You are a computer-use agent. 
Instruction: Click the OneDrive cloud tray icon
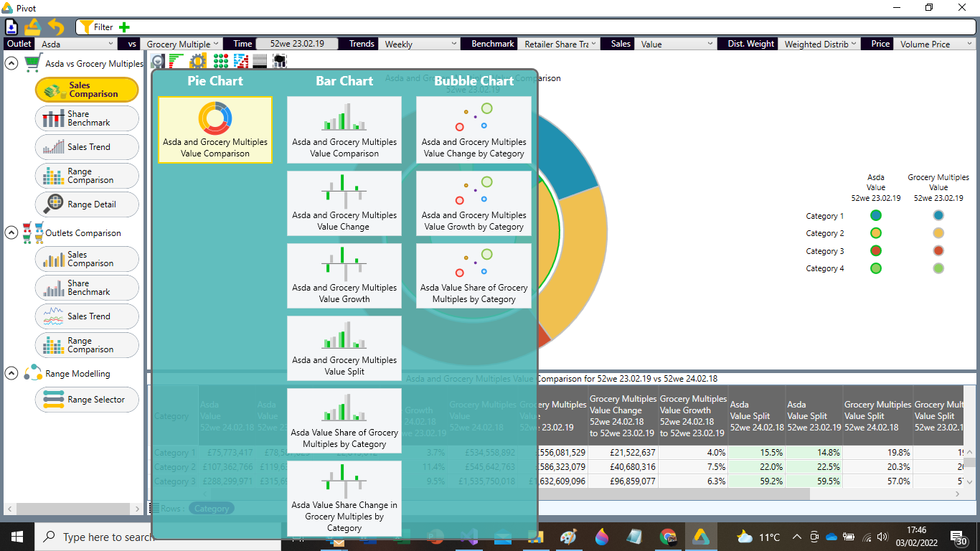831,537
